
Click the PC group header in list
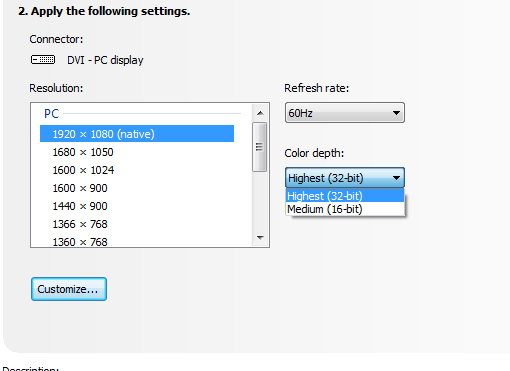coord(51,114)
